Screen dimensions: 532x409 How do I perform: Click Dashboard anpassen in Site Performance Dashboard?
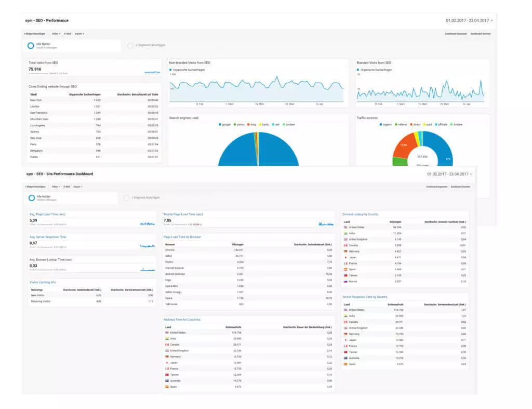436,187
